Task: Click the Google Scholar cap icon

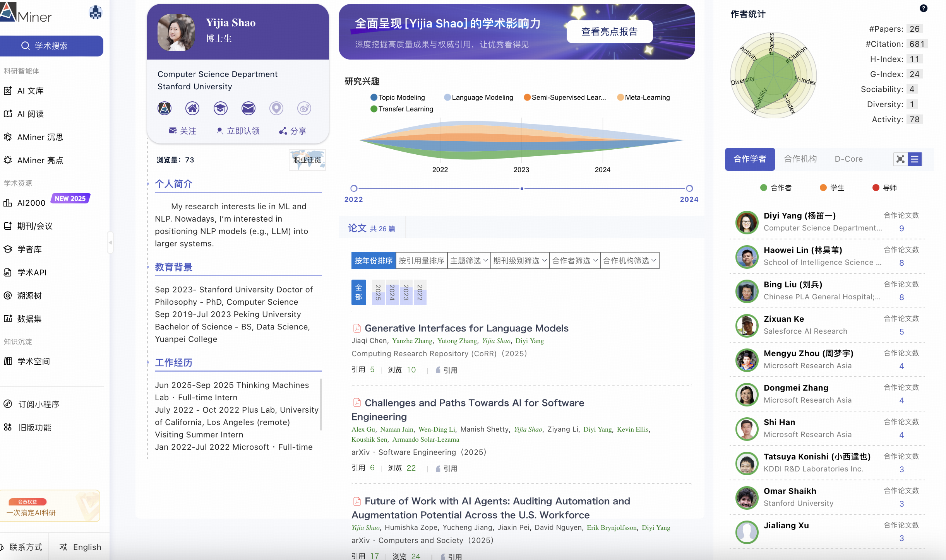Action: pos(220,108)
